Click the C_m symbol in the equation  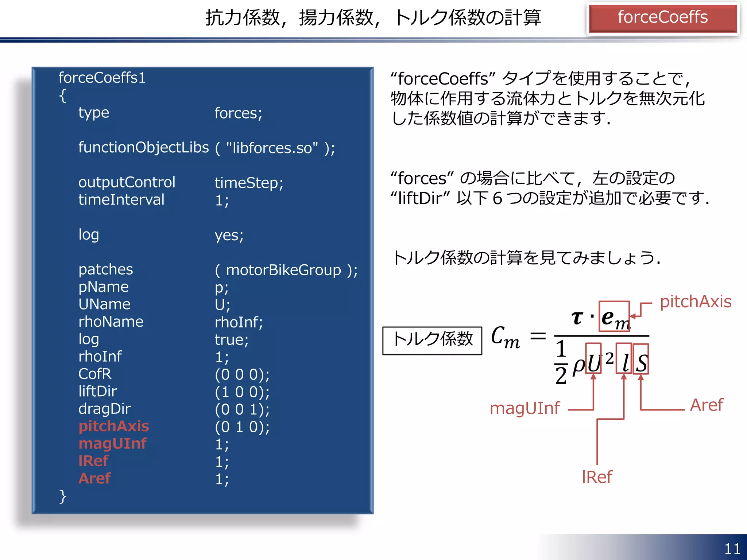tap(505, 337)
